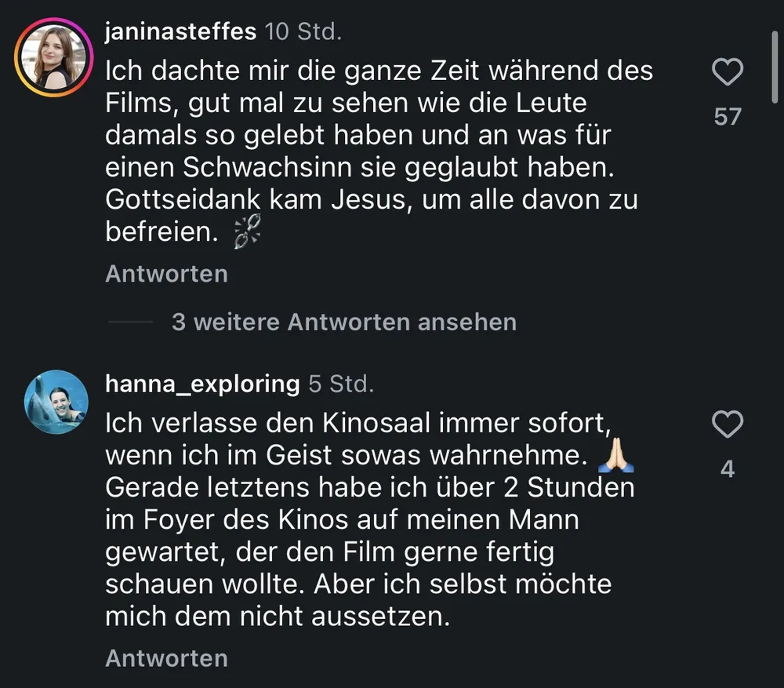Click the dash line before '3 weitere Antworten'

(130, 322)
